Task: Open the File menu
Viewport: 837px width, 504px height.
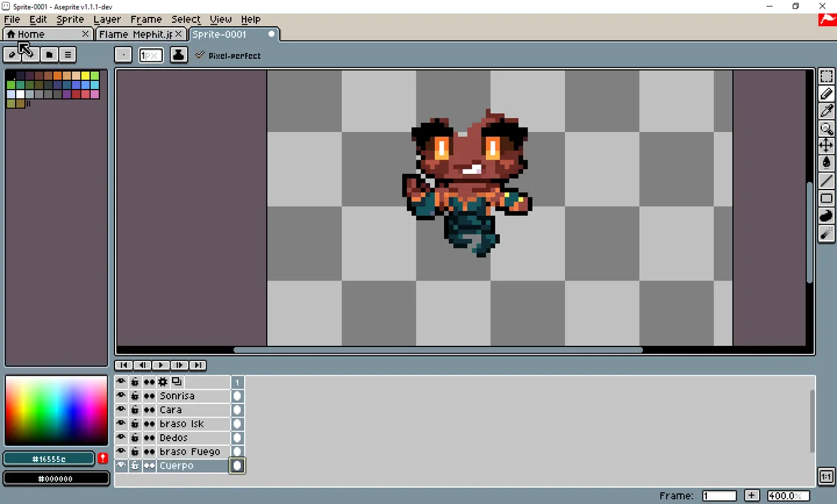Action: [12, 19]
